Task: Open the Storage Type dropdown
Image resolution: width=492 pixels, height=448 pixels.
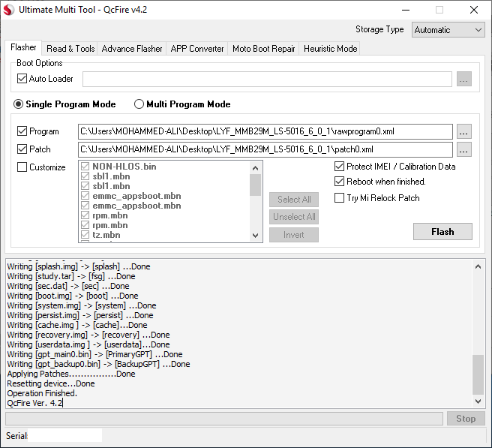Action: 448,30
